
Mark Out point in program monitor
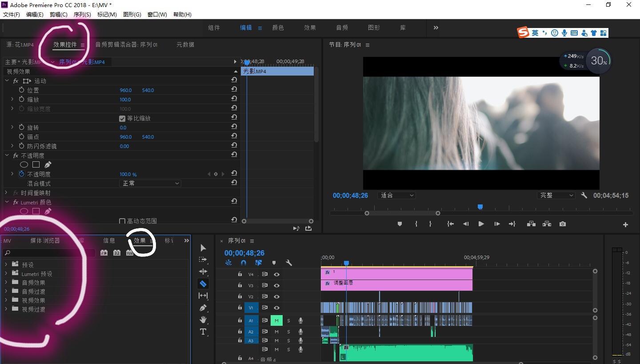tap(430, 224)
